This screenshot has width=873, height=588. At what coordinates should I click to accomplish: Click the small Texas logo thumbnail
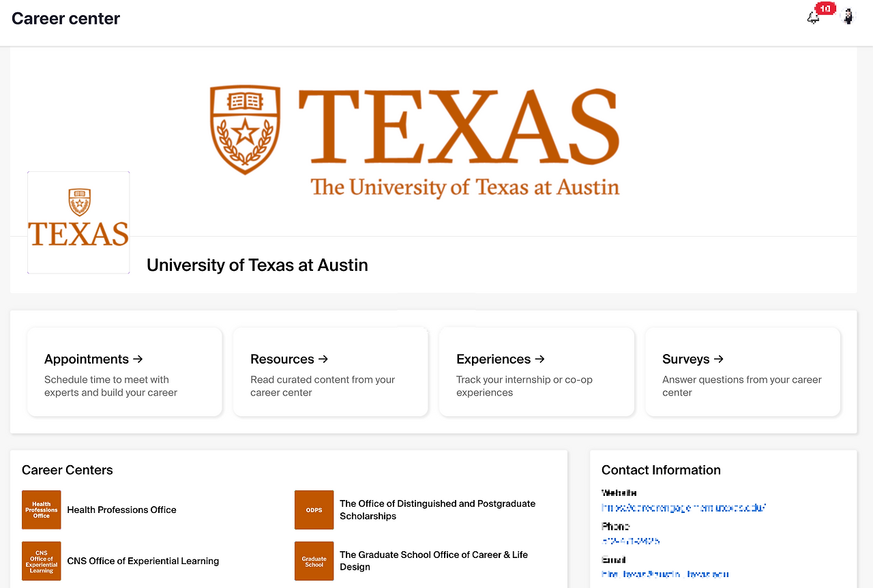click(78, 222)
